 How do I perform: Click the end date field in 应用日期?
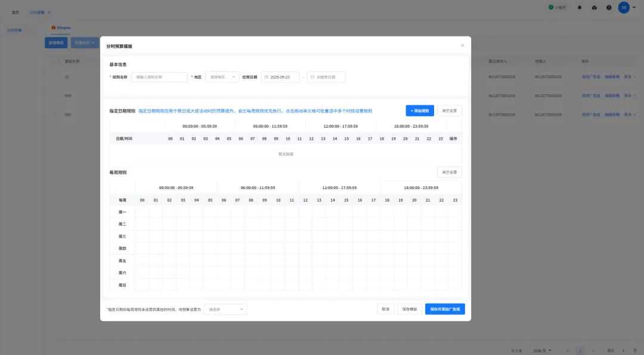(326, 77)
